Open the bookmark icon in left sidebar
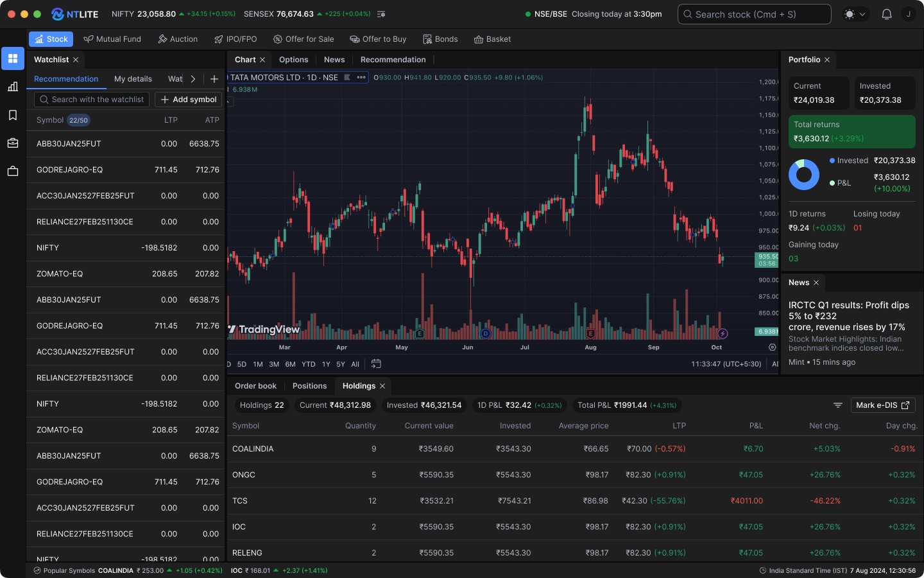The width and height of the screenshot is (924, 578). (x=13, y=115)
